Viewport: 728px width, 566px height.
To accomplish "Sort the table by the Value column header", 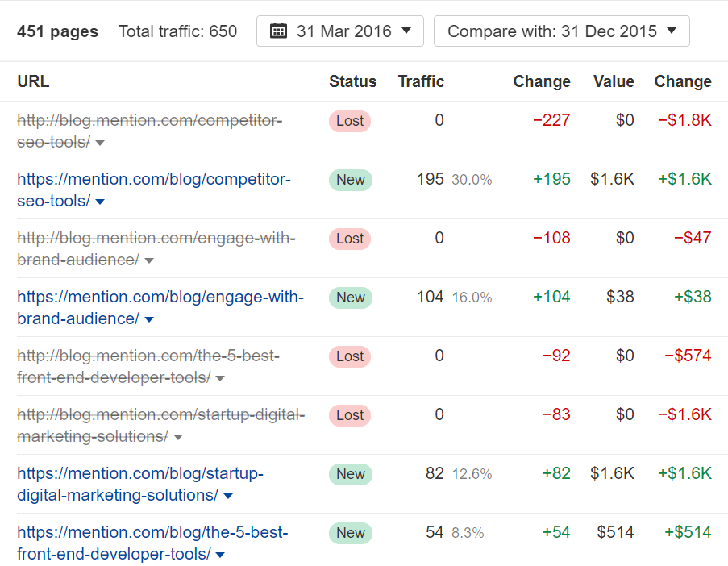I will coord(613,81).
